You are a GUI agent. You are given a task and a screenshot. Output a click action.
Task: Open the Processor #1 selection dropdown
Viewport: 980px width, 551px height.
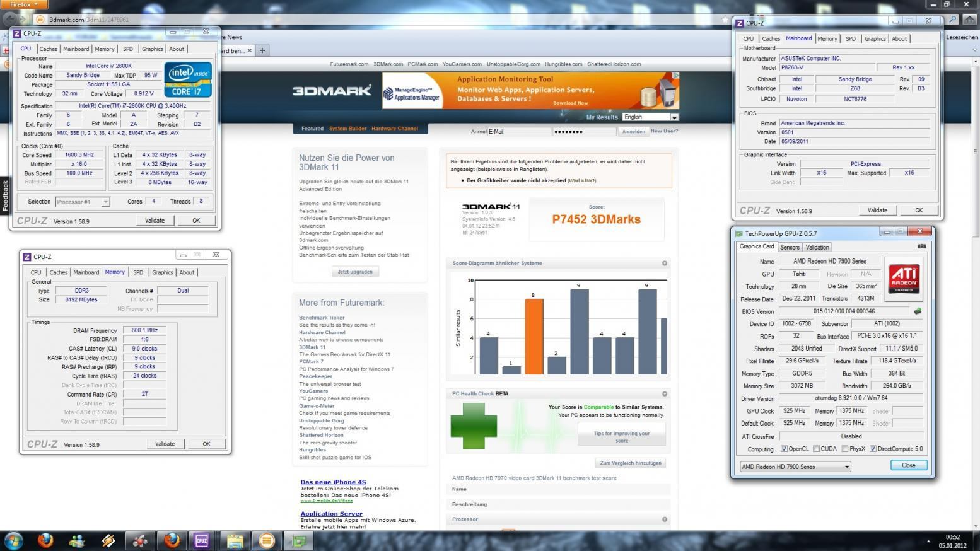click(x=83, y=202)
